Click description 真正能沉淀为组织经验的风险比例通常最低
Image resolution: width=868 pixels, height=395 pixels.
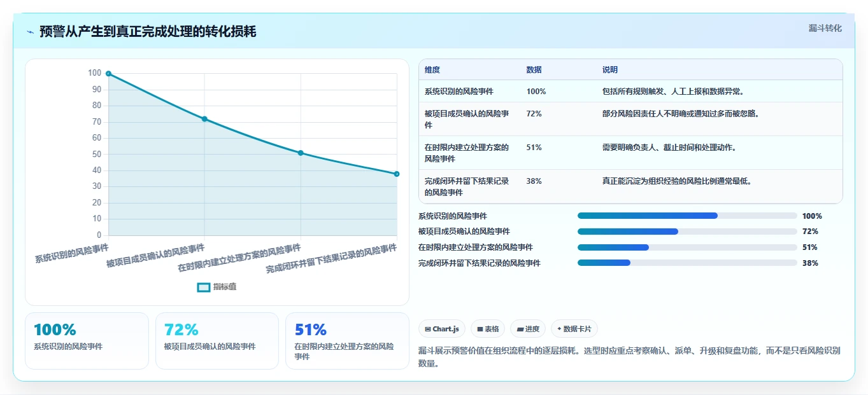tap(678, 181)
